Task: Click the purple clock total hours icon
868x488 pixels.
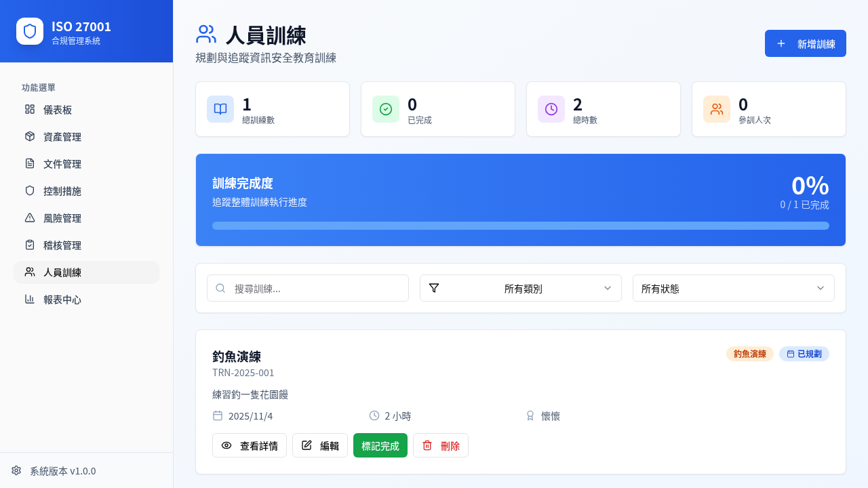Action: coord(551,109)
